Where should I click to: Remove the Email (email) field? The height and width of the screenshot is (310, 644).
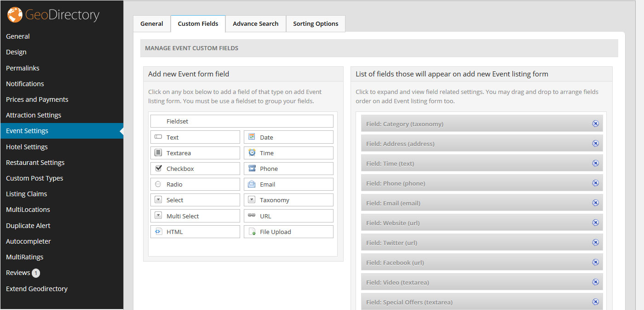tap(595, 203)
